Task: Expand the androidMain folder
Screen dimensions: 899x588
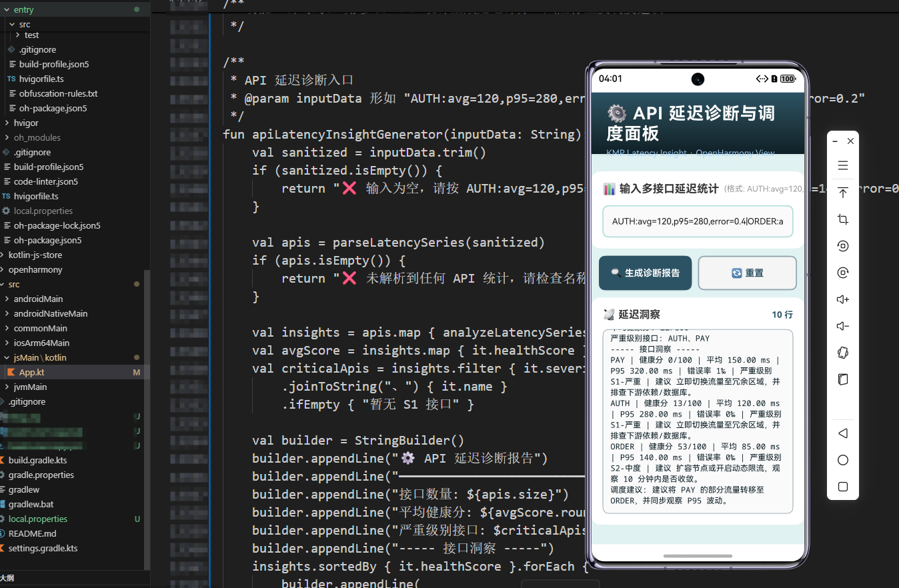Action: coord(7,299)
